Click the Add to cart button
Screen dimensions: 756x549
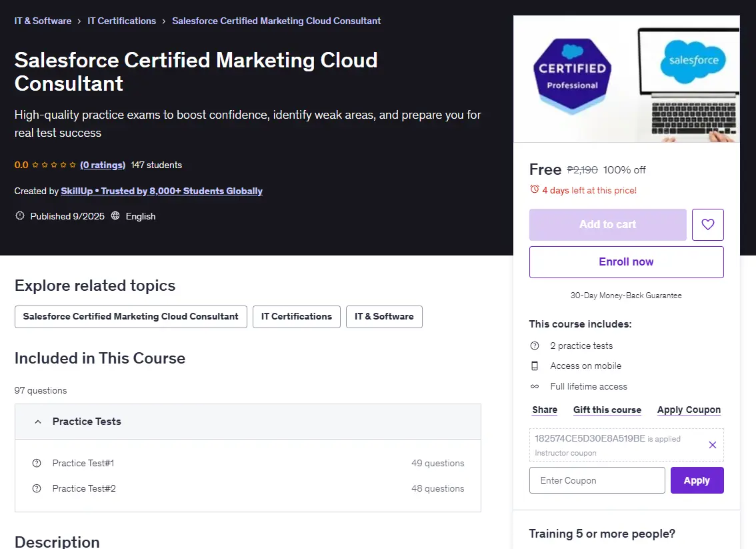(x=607, y=224)
